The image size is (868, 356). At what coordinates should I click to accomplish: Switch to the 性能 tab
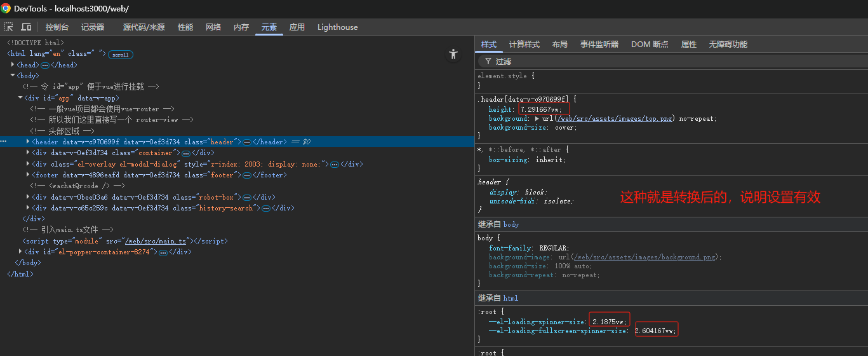tap(185, 27)
